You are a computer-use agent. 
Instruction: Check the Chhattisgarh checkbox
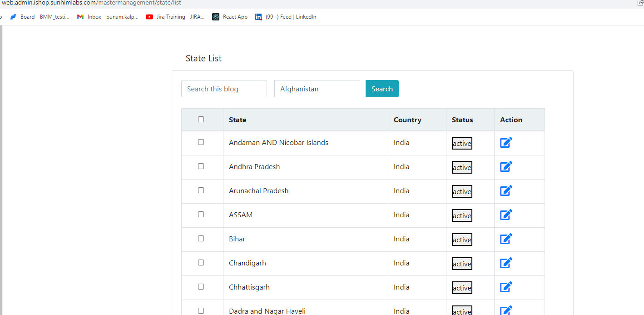click(x=201, y=287)
